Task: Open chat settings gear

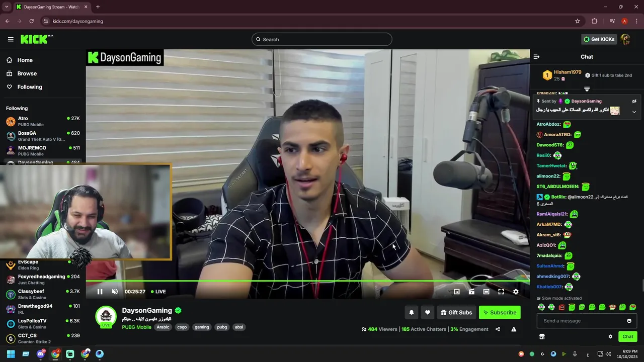Action: pyautogui.click(x=610, y=336)
